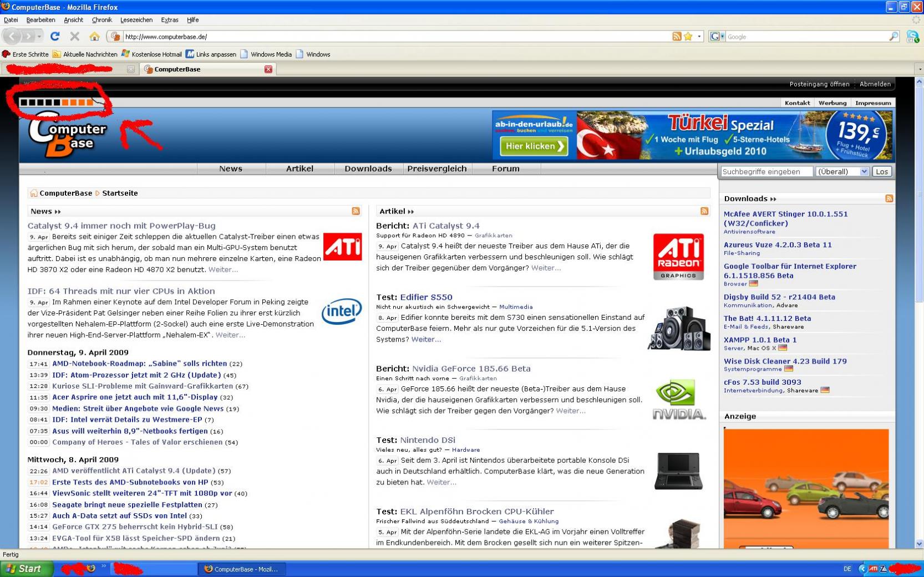Click the Posteingang öffnen link
The width and height of the screenshot is (924, 577).
click(x=819, y=84)
